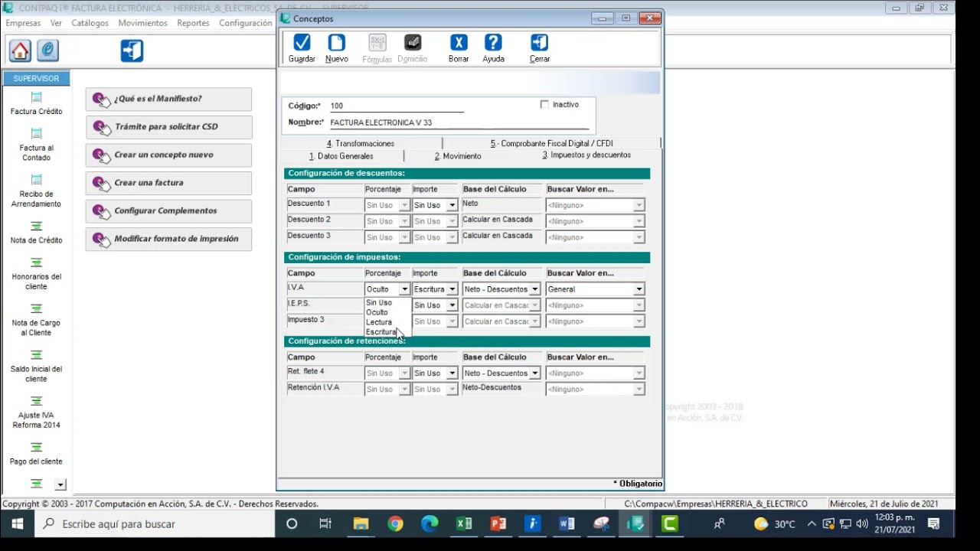Open the I.E.P.S. Importe dropdown

pos(452,305)
